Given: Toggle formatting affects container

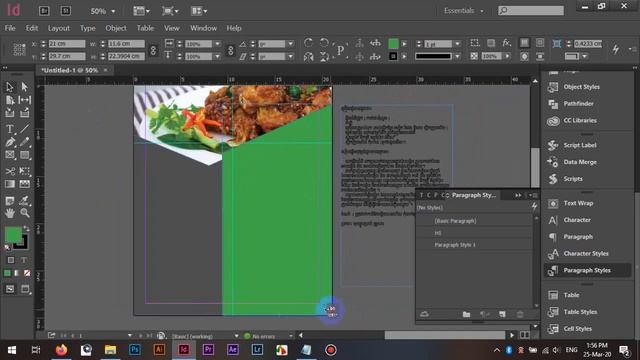Looking at the screenshot, I should 11,260.
